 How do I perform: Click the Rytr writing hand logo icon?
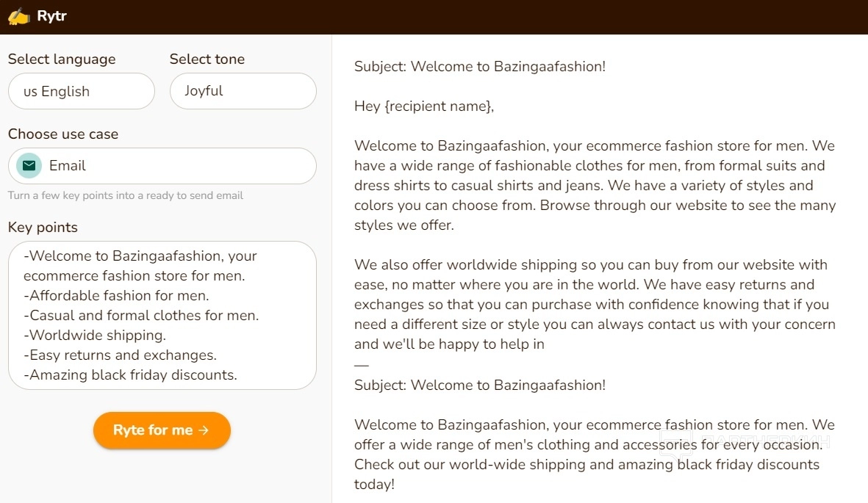(19, 16)
